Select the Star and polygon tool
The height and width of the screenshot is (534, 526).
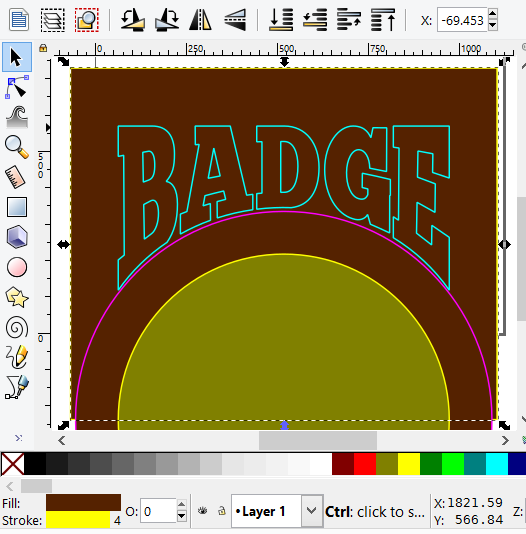17,297
